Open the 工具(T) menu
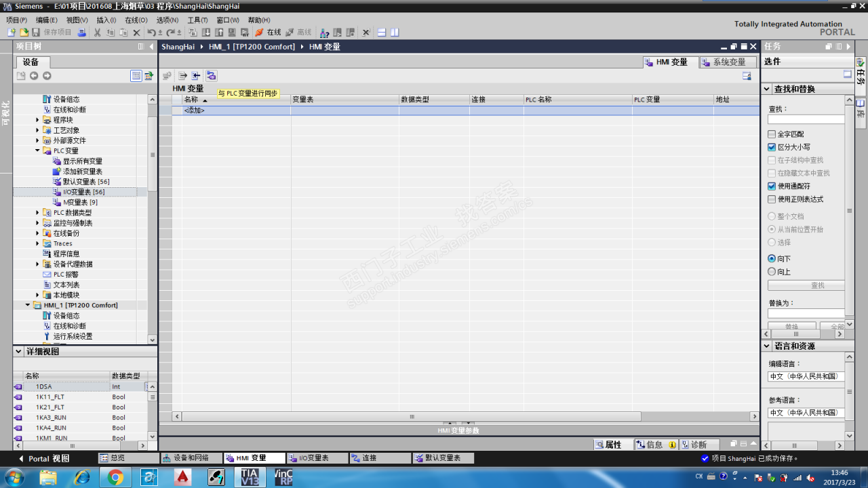868x488 pixels. point(198,20)
